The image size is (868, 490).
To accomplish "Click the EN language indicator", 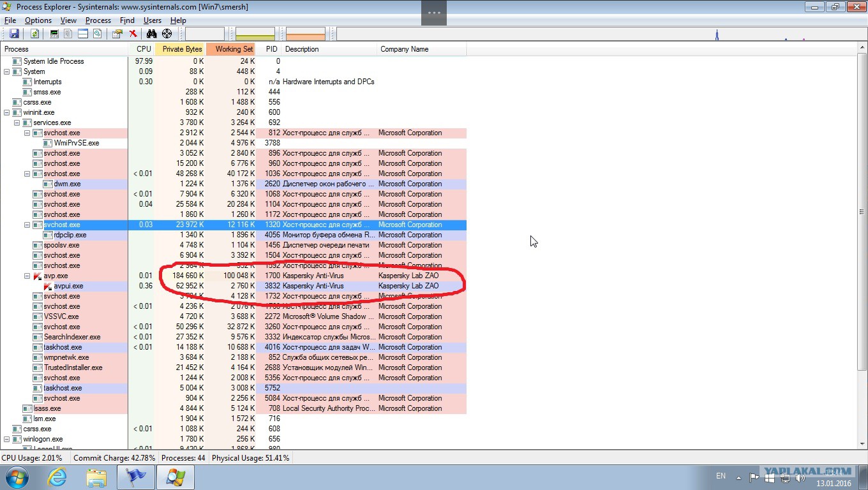I will coord(721,476).
